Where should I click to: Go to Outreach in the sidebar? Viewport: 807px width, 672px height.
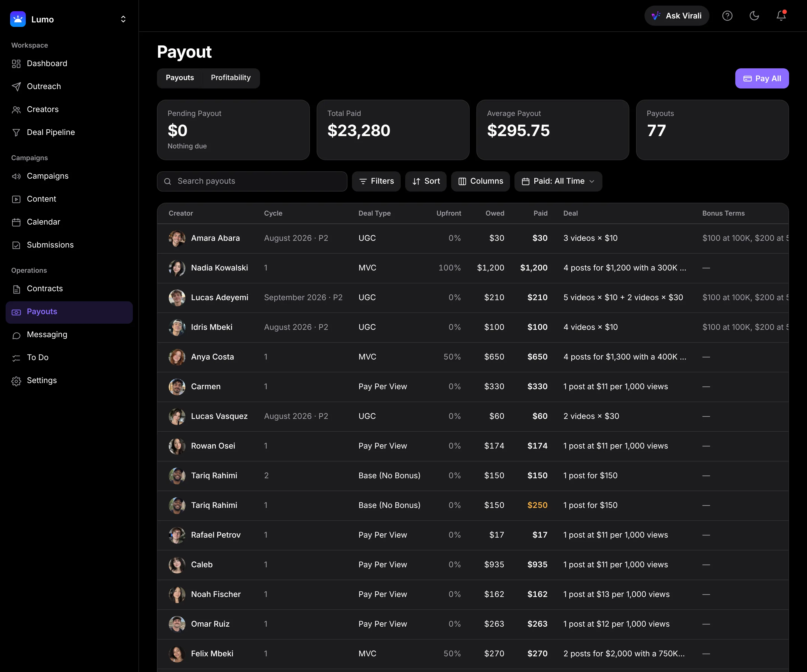[69, 87]
